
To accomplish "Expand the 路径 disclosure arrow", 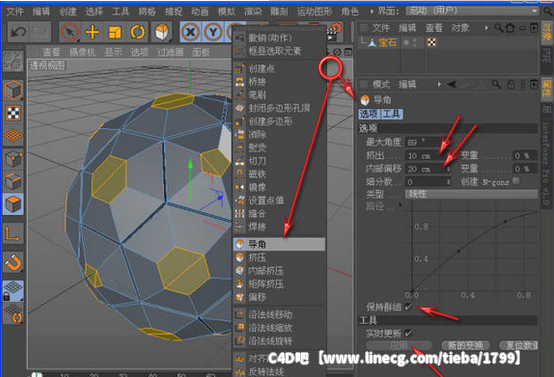I will click(400, 205).
